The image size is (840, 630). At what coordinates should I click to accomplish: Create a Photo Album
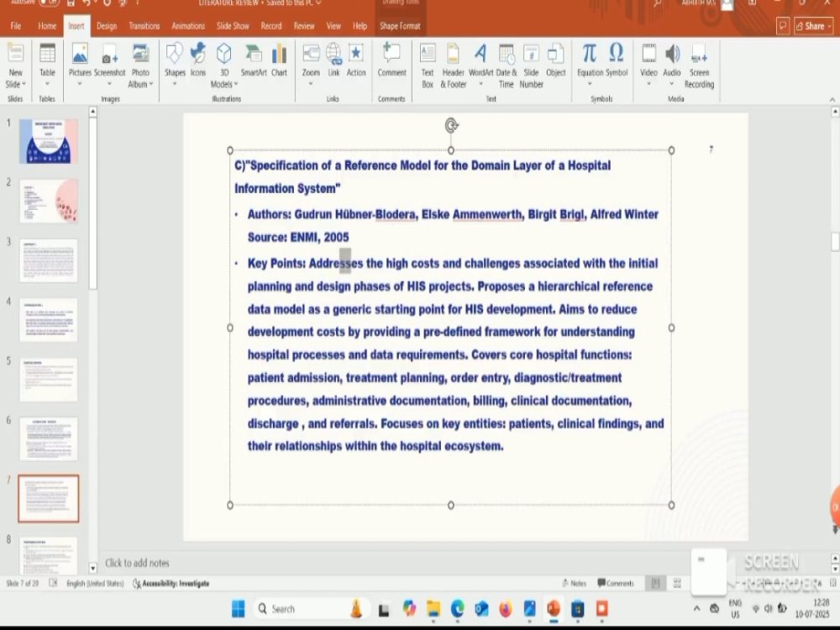[x=140, y=66]
